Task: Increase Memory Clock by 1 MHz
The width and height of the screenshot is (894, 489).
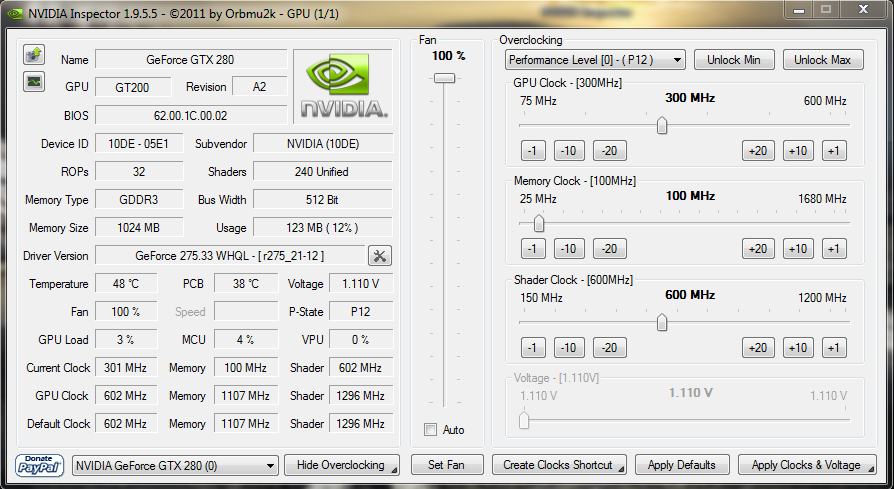Action: click(x=834, y=249)
